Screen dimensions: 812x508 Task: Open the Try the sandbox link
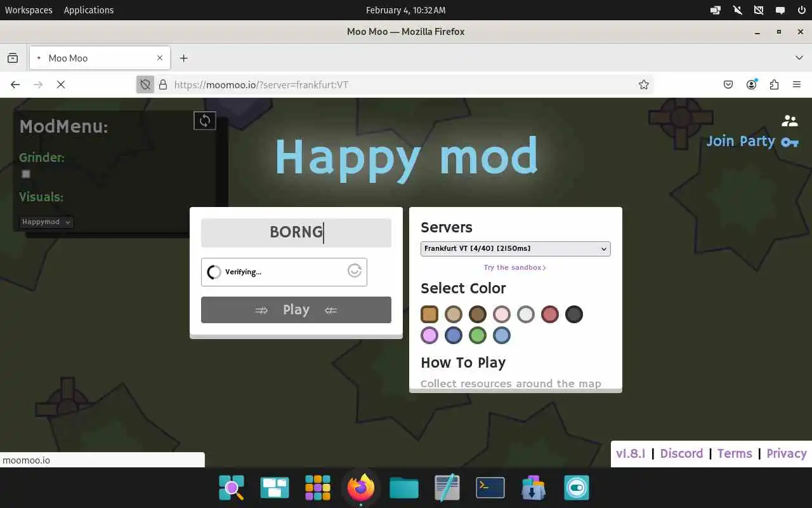click(x=514, y=267)
